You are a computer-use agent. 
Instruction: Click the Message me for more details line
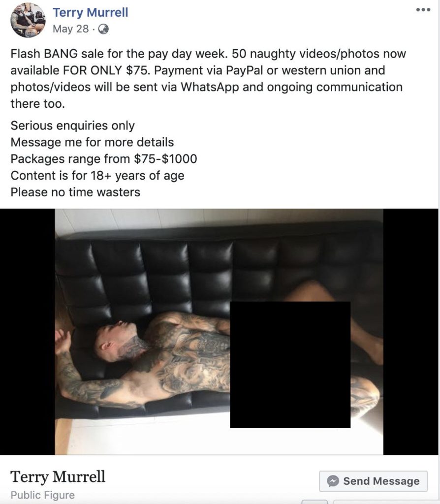92,142
